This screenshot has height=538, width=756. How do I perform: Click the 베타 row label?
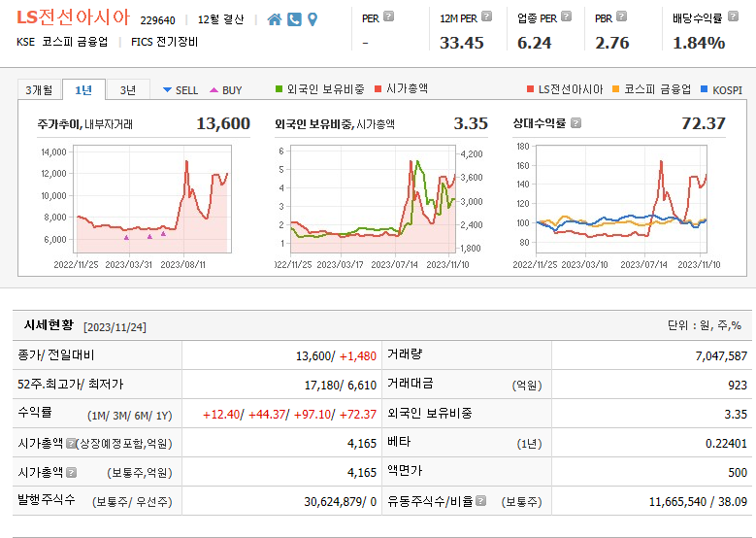pos(399,442)
